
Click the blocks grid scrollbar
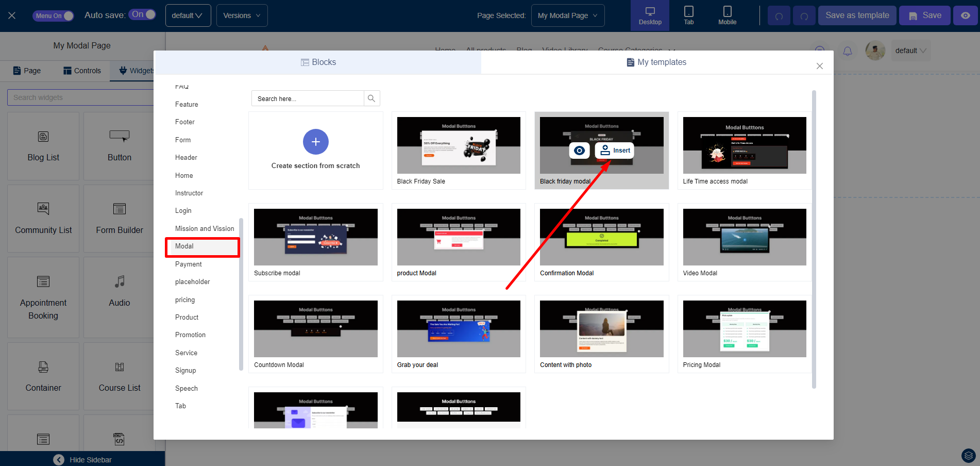tap(814, 239)
